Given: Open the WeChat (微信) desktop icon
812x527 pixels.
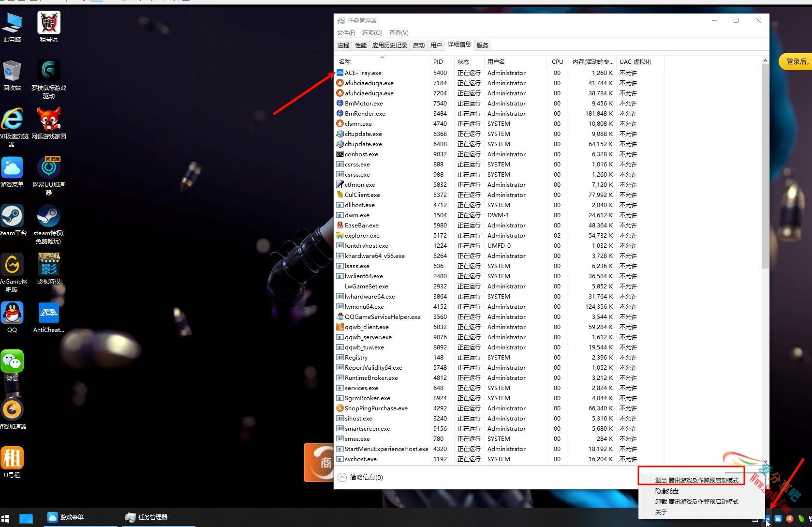Looking at the screenshot, I should click(12, 361).
